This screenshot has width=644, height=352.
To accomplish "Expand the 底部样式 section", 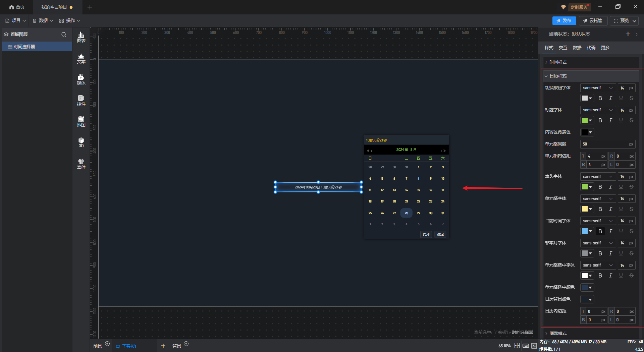I will (x=591, y=333).
